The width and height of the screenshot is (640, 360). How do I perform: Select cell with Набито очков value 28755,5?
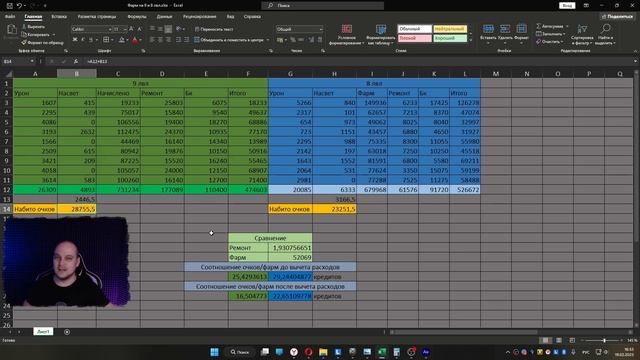(77, 209)
